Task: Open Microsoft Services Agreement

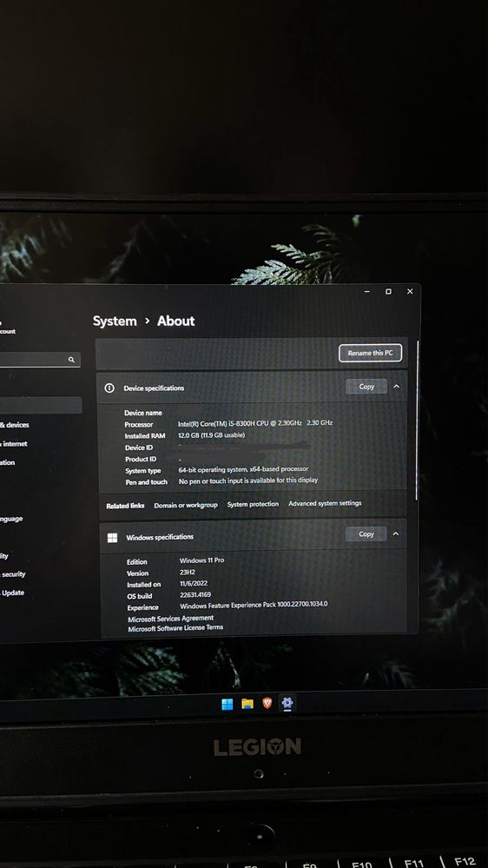Action: 170,619
